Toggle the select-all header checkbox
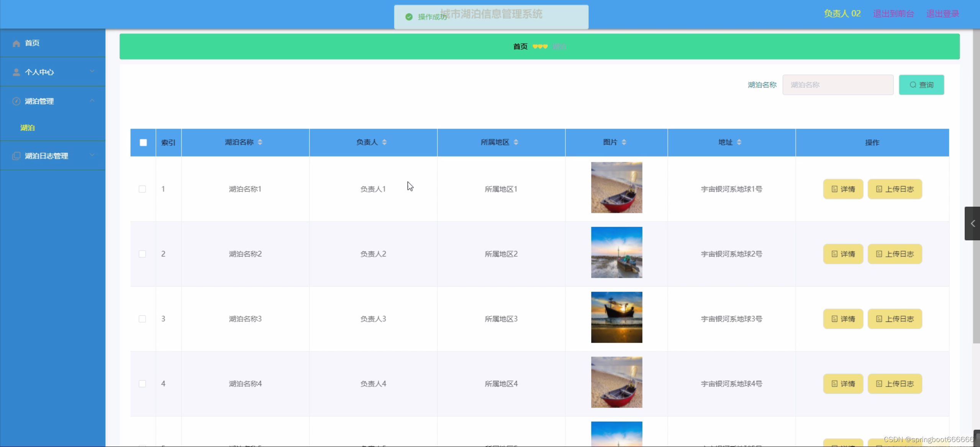This screenshot has height=447, width=980. pyautogui.click(x=143, y=143)
